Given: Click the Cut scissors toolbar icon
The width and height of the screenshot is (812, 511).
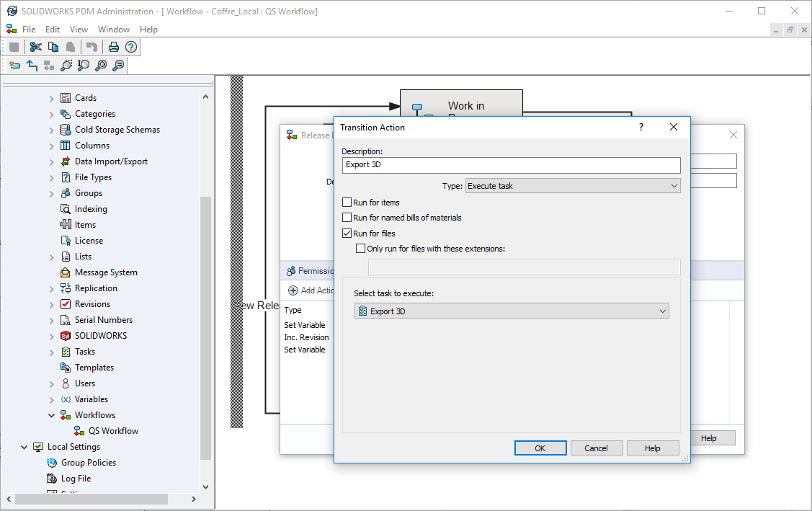Looking at the screenshot, I should pyautogui.click(x=36, y=47).
